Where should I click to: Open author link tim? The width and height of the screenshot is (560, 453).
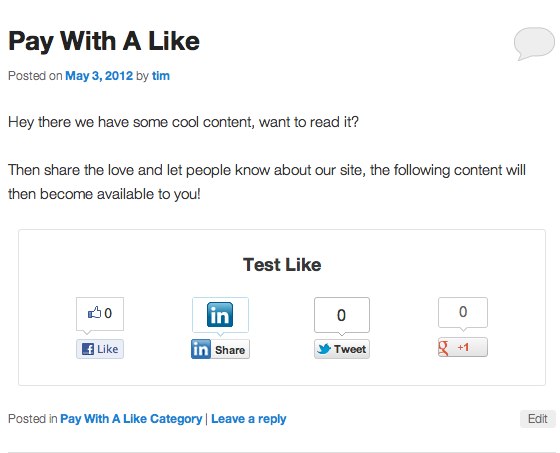pos(161,76)
